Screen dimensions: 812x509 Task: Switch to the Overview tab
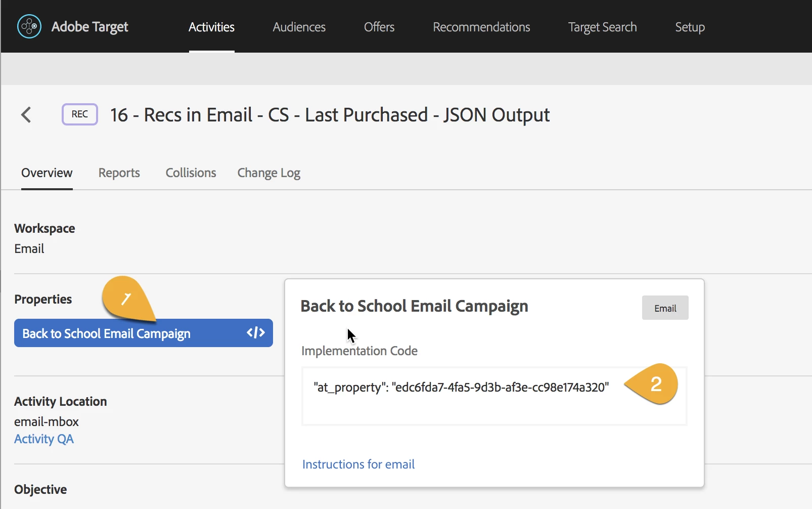click(47, 173)
